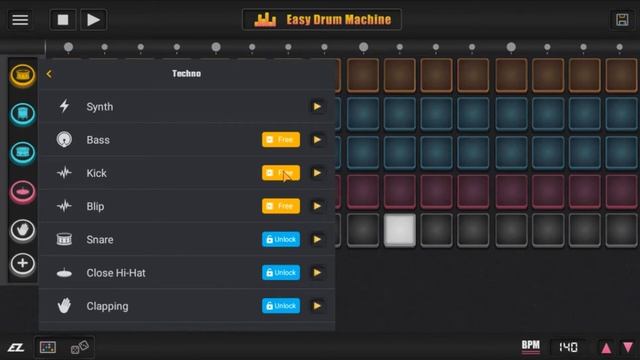Click the Kick waveform icon

pyautogui.click(x=64, y=173)
